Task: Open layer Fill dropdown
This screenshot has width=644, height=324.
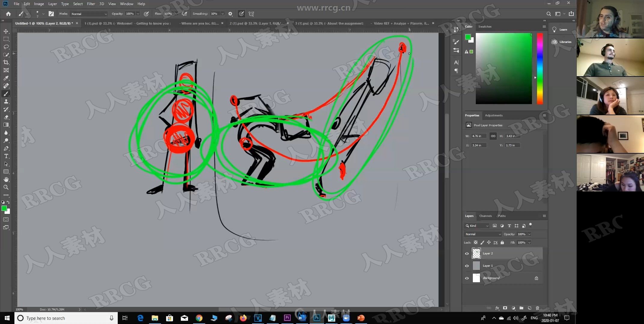Action: point(529,242)
